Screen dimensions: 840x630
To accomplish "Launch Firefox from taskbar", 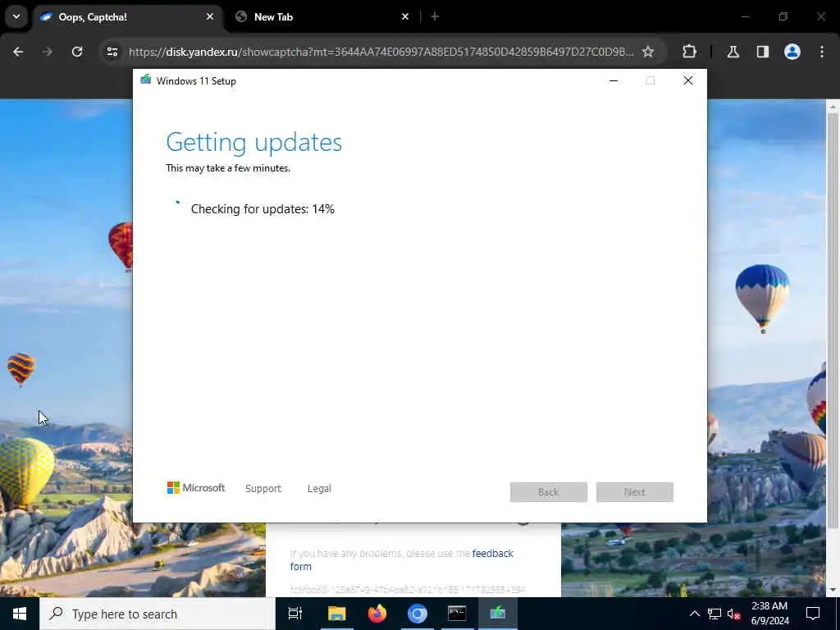I will click(x=377, y=614).
